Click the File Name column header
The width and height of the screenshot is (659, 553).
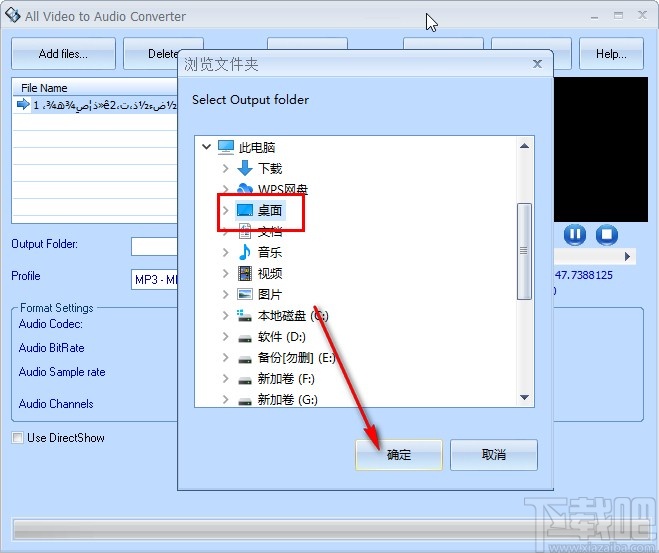pyautogui.click(x=95, y=87)
